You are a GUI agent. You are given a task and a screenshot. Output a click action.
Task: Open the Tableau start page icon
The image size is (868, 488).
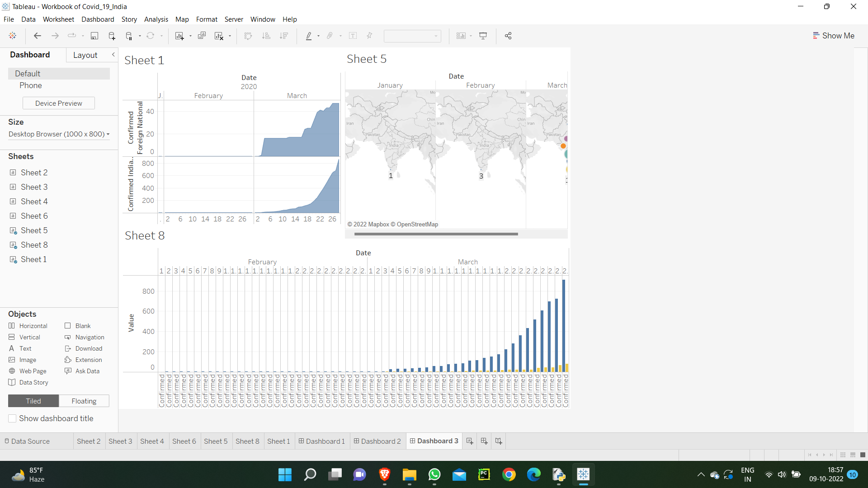coord(12,36)
